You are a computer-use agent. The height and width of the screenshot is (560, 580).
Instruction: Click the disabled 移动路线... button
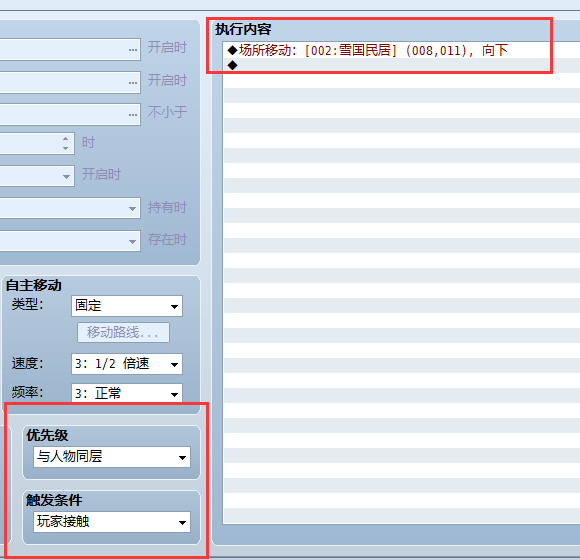tap(124, 333)
